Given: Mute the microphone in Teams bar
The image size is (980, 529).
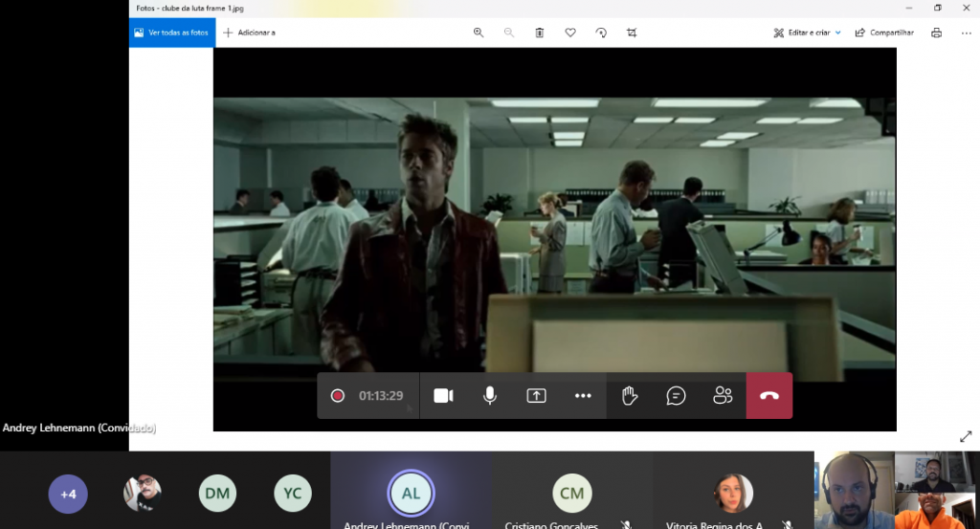Looking at the screenshot, I should [x=490, y=395].
